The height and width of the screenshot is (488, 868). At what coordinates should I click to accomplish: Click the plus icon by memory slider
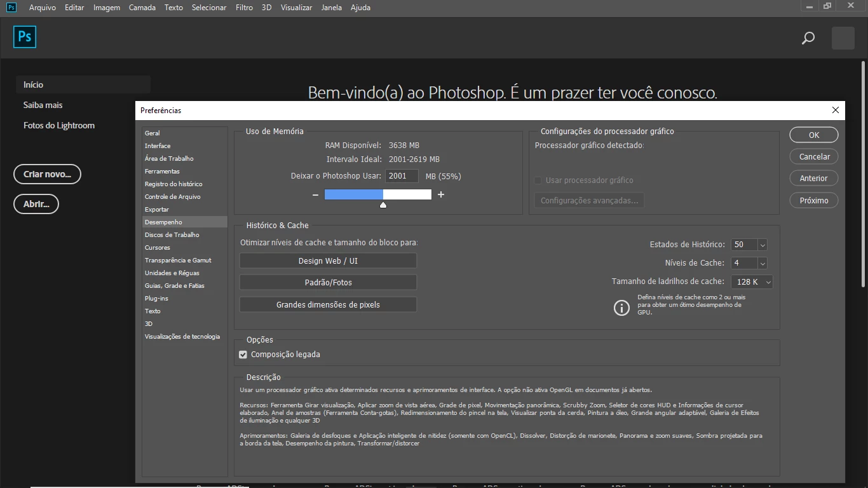[x=441, y=194]
